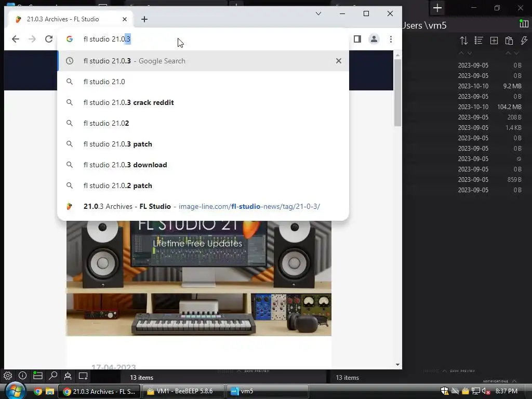The height and width of the screenshot is (399, 532).
Task: Launch Chrome from the quick launch bar
Action: pos(37,392)
